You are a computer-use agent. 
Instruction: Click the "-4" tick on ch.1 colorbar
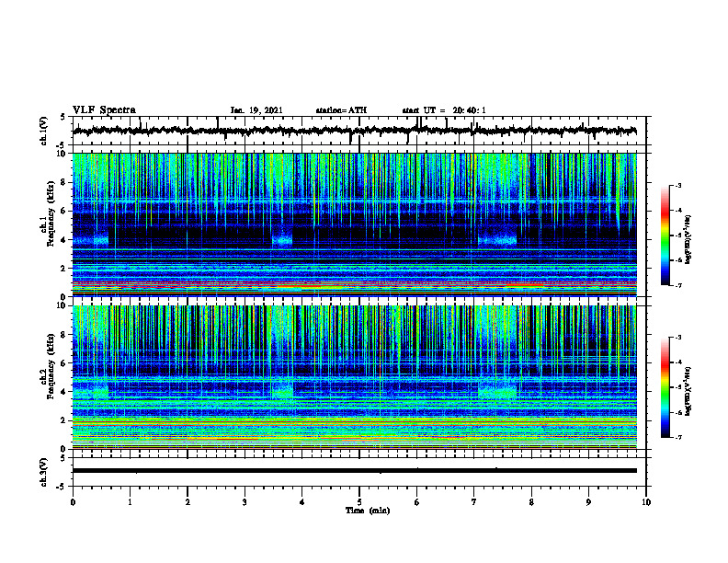(678, 211)
